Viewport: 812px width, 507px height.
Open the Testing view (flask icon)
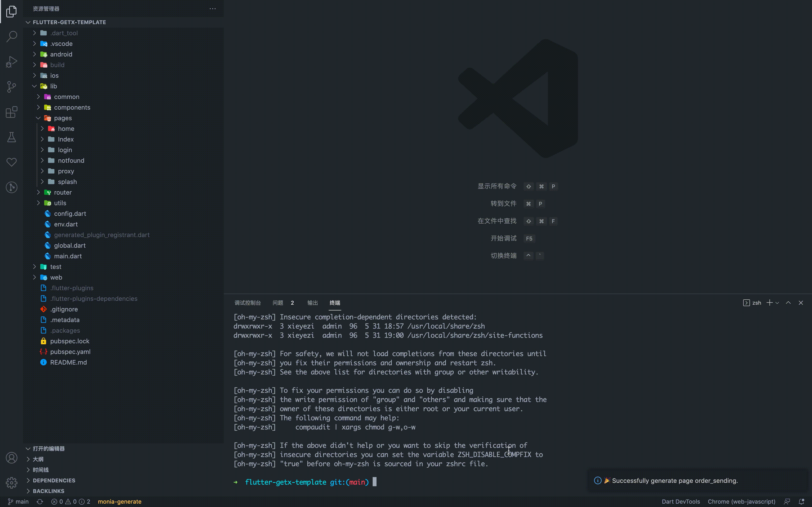11,137
